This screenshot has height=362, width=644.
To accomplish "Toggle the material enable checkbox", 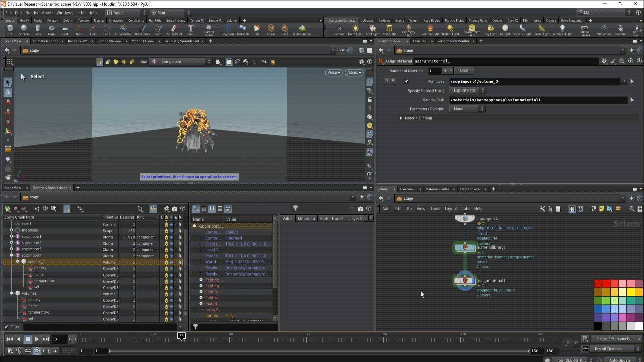I will [x=406, y=81].
